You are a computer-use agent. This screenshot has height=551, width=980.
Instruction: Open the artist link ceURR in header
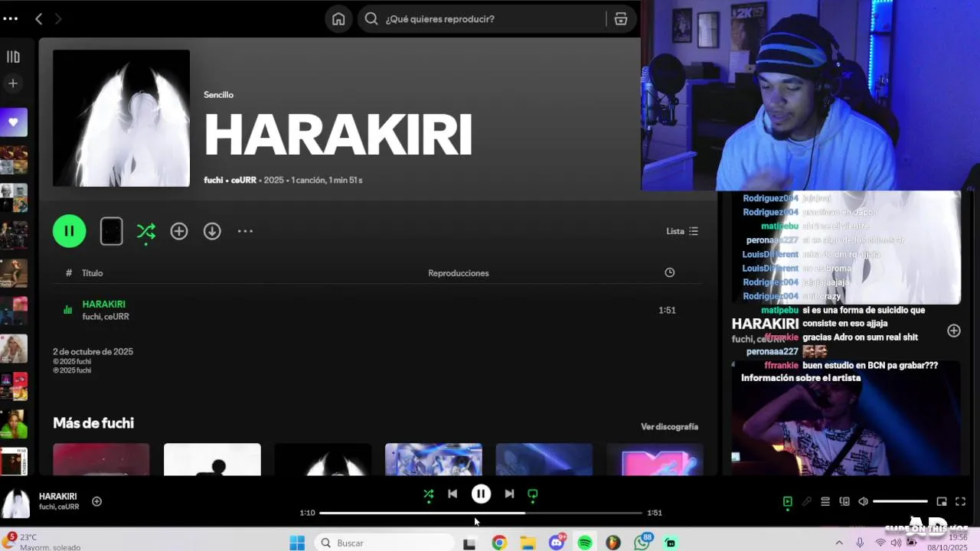(x=243, y=180)
